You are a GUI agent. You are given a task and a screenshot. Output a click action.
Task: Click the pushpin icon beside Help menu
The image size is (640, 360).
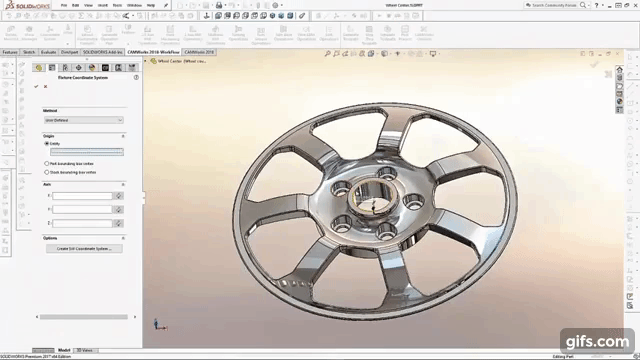pyautogui.click(x=166, y=5)
